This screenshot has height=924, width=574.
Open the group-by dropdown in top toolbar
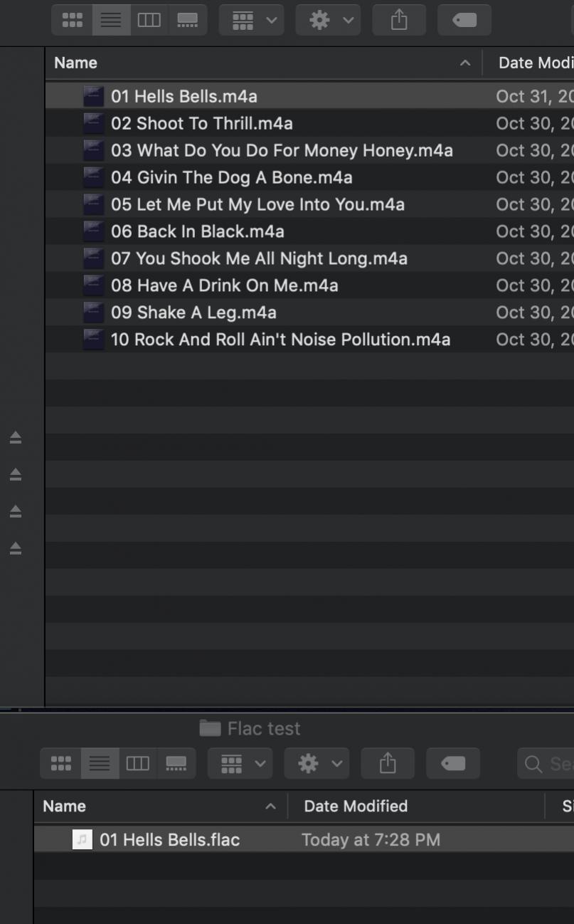click(252, 20)
